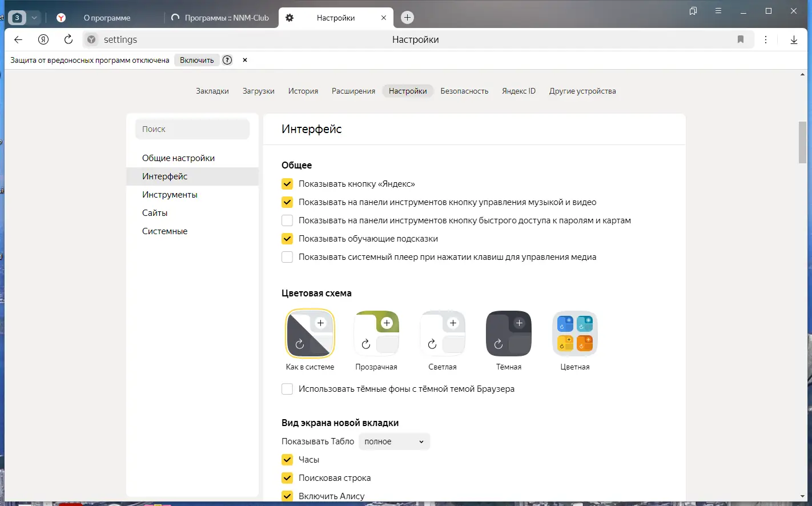This screenshot has width=812, height=506.
Task: Open the bookmarks panel icon in title bar
Action: tap(693, 11)
